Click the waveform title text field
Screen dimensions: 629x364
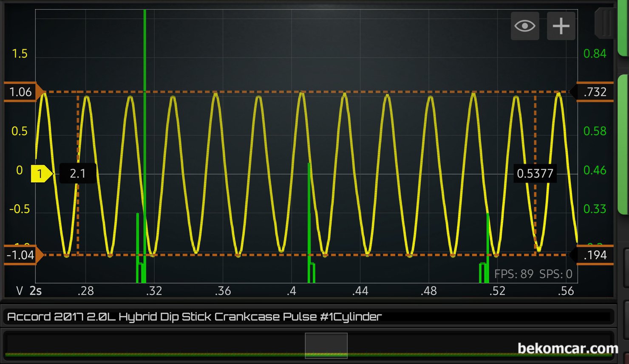(x=308, y=317)
